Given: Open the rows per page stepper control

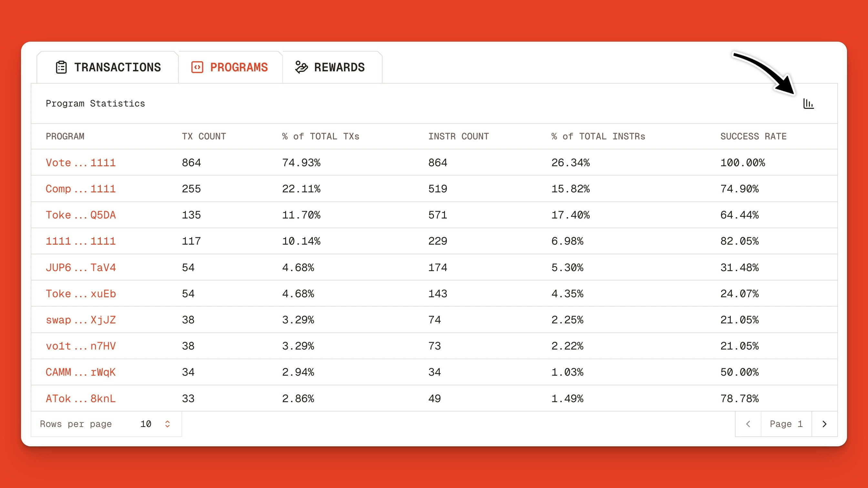Looking at the screenshot, I should click(167, 424).
